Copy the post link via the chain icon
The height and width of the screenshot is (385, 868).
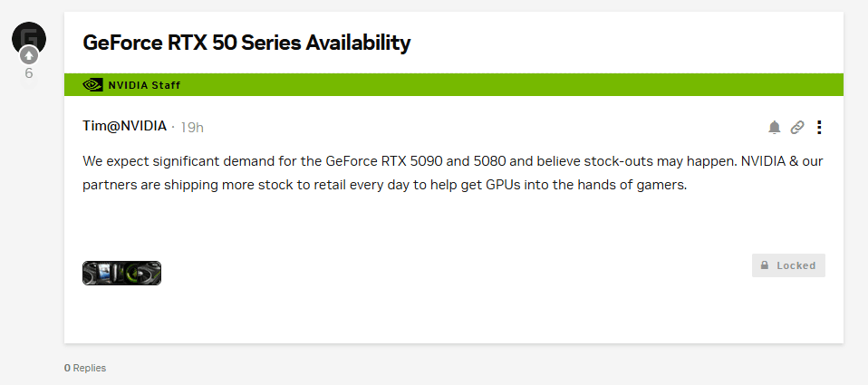[x=797, y=127]
